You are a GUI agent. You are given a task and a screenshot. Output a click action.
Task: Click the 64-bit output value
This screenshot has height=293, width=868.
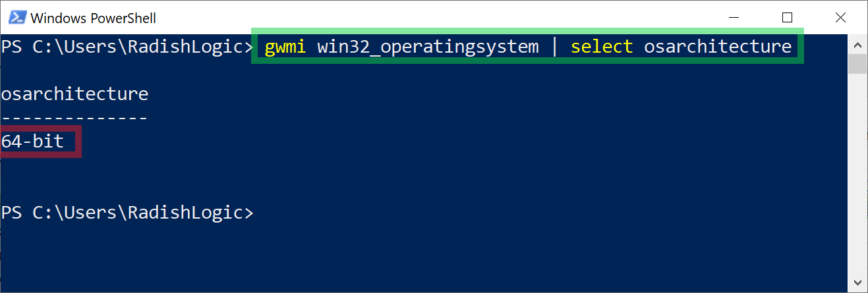click(x=33, y=141)
